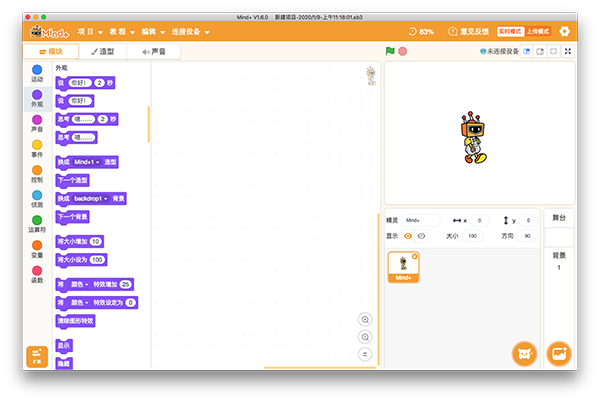Select the 函数 functions category
The width and height of the screenshot is (600, 402).
(x=37, y=275)
